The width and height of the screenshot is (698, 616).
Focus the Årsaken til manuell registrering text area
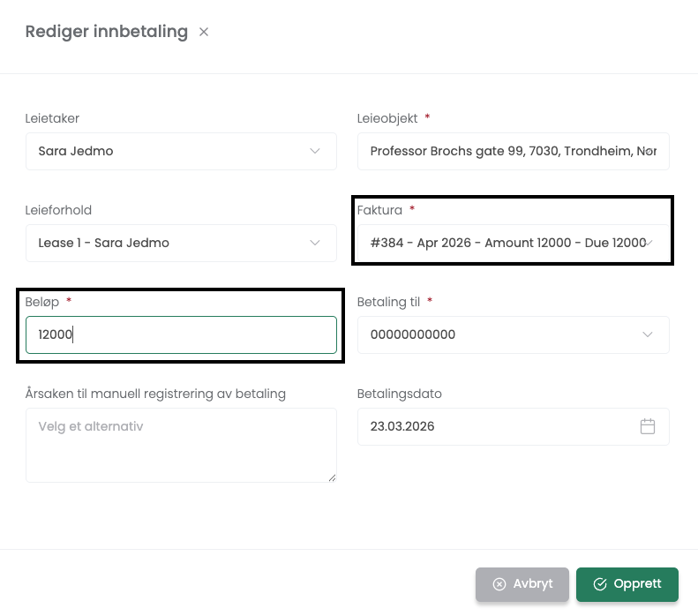[x=181, y=445]
